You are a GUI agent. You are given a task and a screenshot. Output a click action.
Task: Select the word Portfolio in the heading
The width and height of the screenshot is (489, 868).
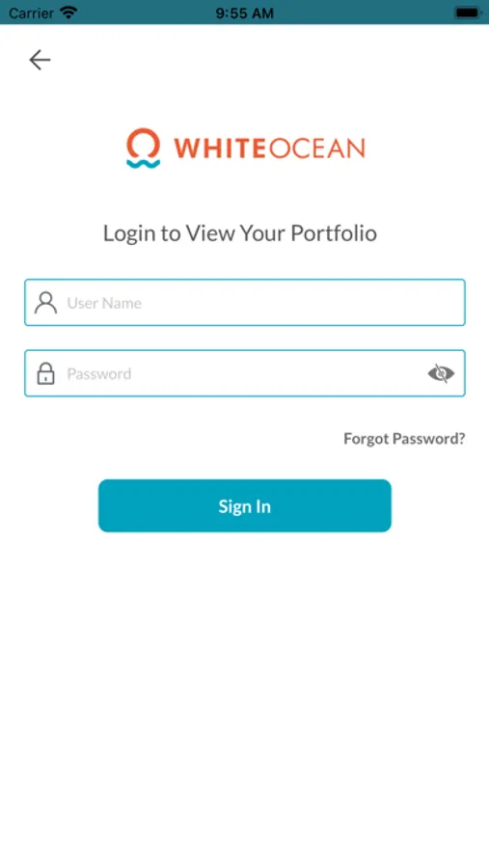(334, 233)
